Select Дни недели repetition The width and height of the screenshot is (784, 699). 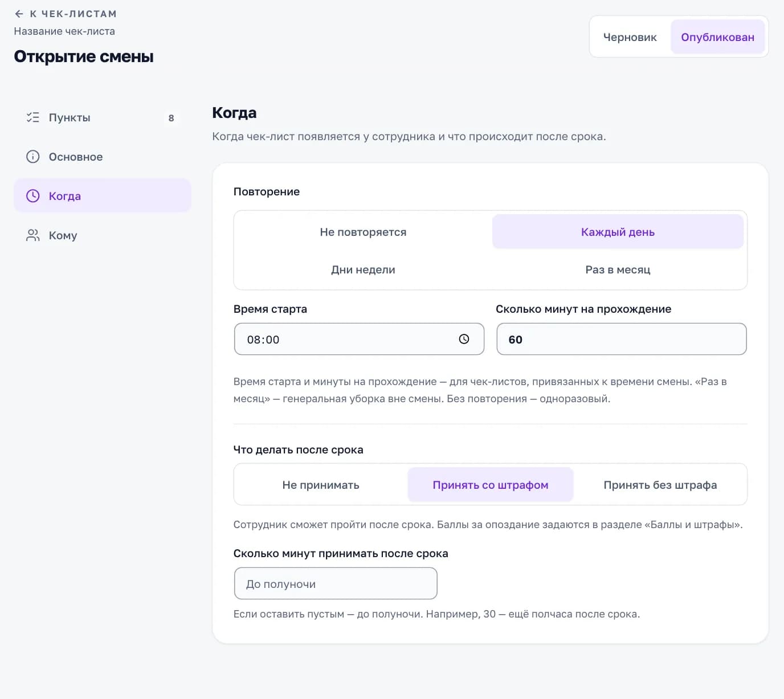(363, 269)
